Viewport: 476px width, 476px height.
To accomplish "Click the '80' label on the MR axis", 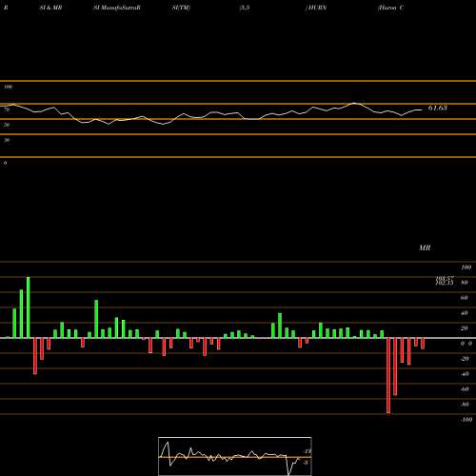I will click(465, 283).
